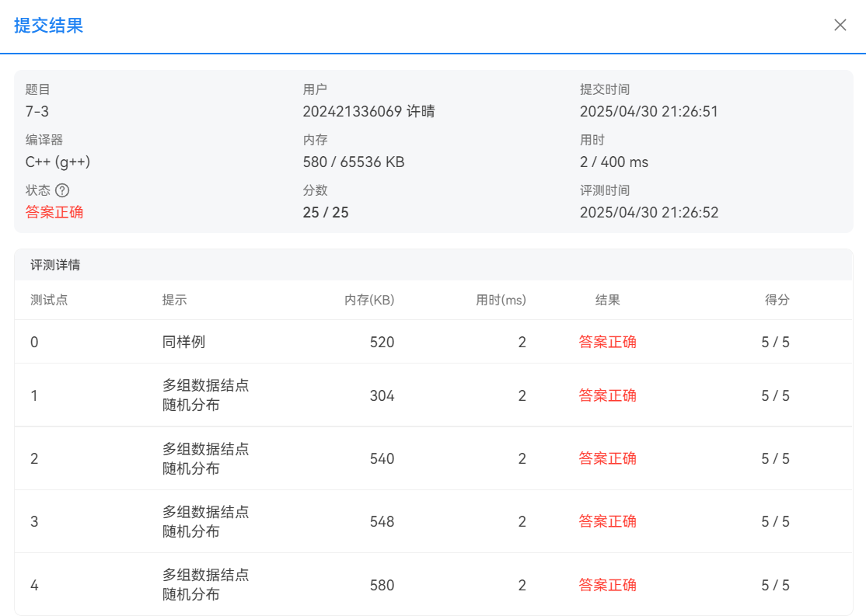This screenshot has height=616, width=866.
Task: Click the 提交结果 dialog title
Action: click(x=49, y=26)
